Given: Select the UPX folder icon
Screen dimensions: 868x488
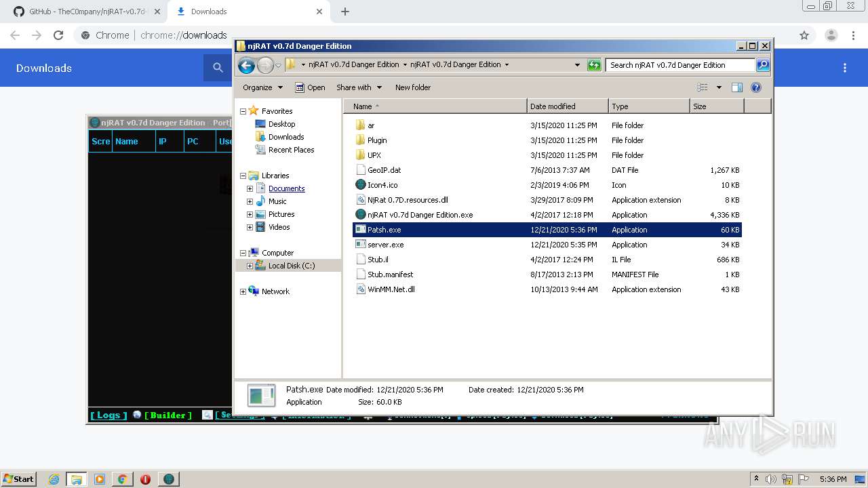Looking at the screenshot, I should [x=361, y=155].
